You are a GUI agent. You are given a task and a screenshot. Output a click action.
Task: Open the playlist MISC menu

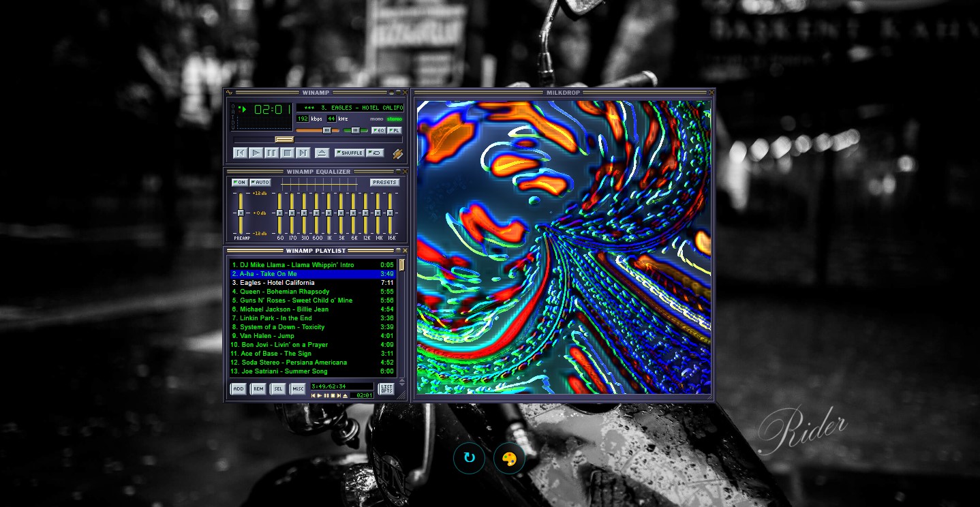(x=298, y=389)
